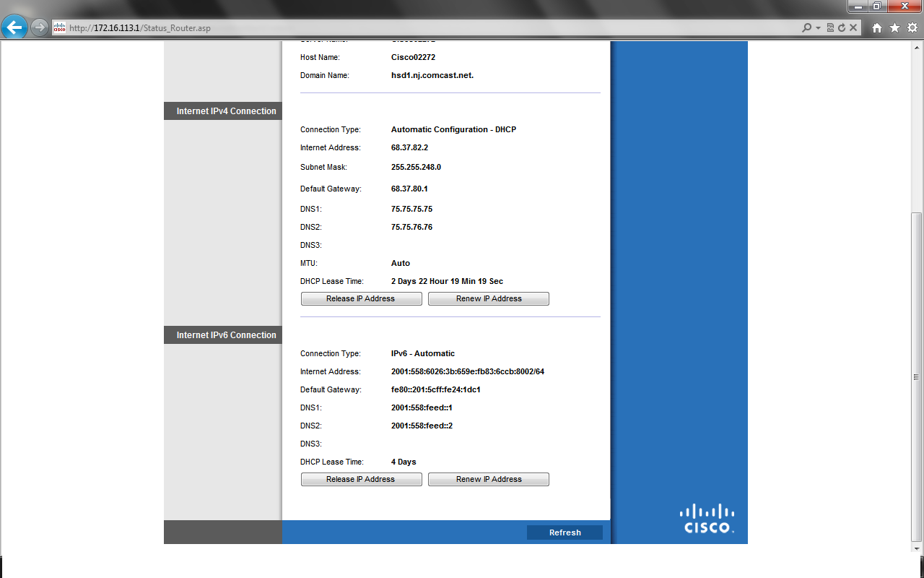The width and height of the screenshot is (924, 578).
Task: Select the host name value Cisco02272
Action: 413,57
